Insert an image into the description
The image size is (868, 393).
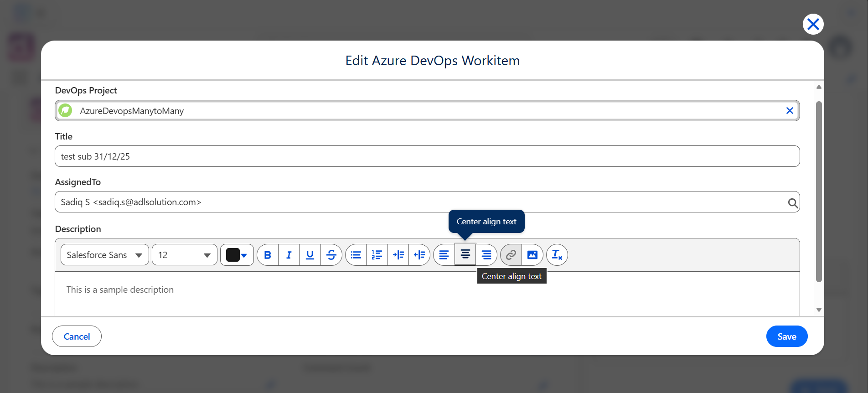click(532, 255)
